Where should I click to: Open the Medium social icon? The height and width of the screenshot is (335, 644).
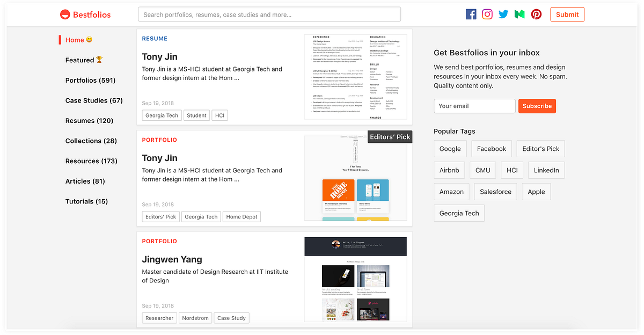coord(519,14)
